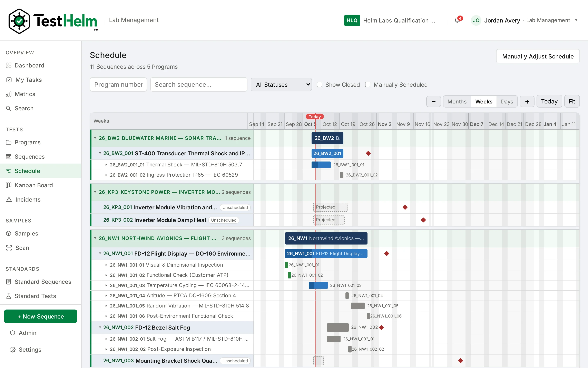588x368 pixels.
Task: Click the TestHelm logo icon
Action: pos(19,21)
